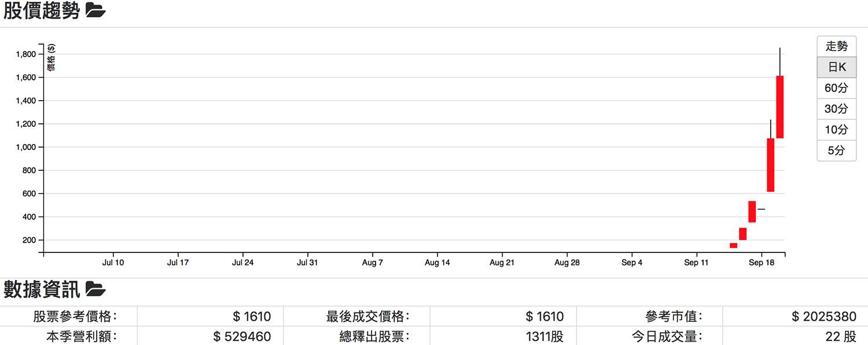Click the 最後成交價格 label
The image size is (868, 345).
pyautogui.click(x=367, y=317)
